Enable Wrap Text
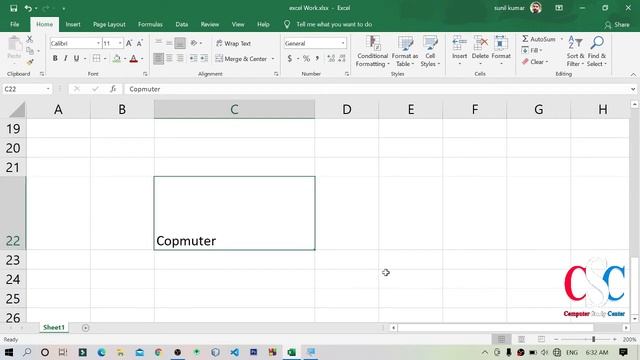 point(233,43)
